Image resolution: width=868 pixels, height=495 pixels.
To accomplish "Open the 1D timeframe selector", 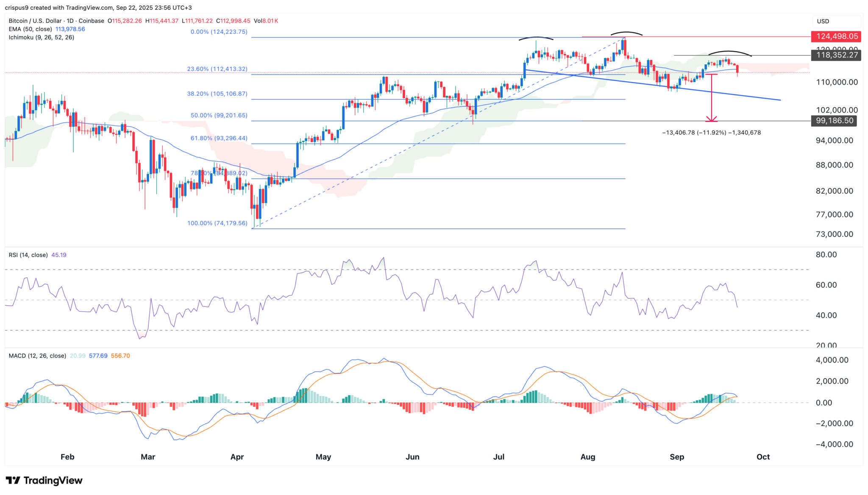I will pyautogui.click(x=71, y=20).
